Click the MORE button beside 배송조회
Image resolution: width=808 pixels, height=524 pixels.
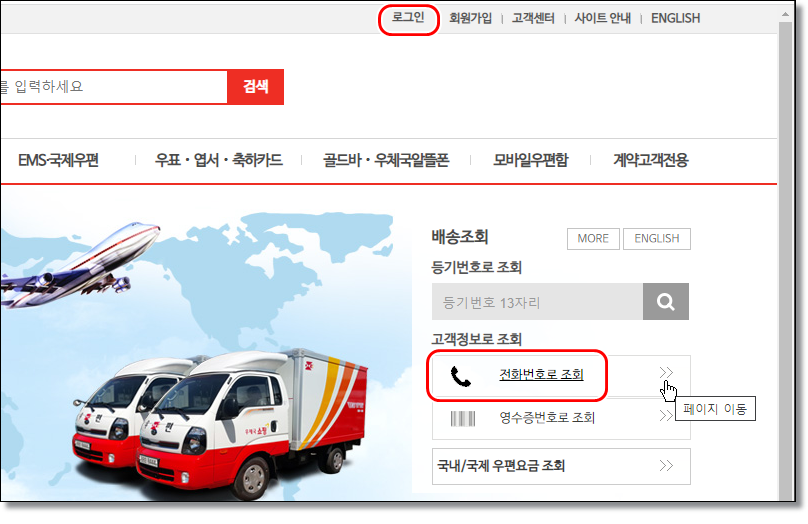click(593, 239)
